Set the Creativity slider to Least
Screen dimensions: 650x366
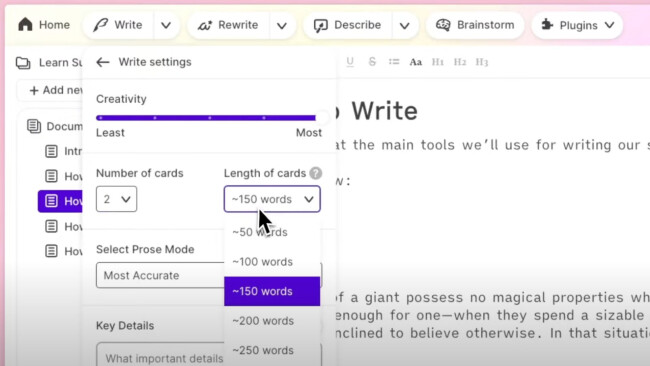(100, 118)
